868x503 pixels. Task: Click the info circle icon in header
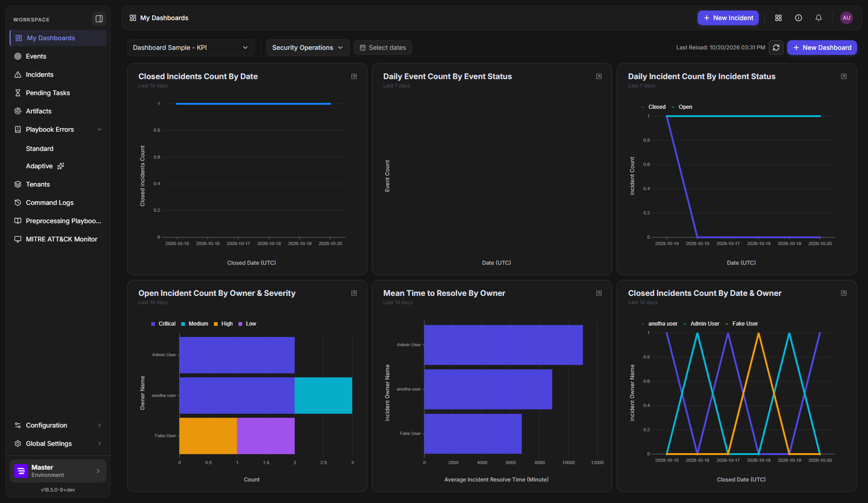(799, 18)
